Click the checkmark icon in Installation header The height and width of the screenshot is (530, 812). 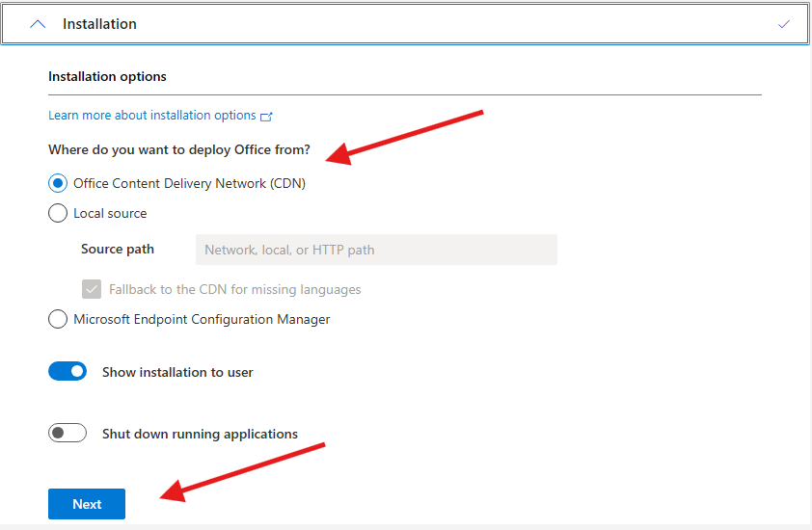point(783,24)
